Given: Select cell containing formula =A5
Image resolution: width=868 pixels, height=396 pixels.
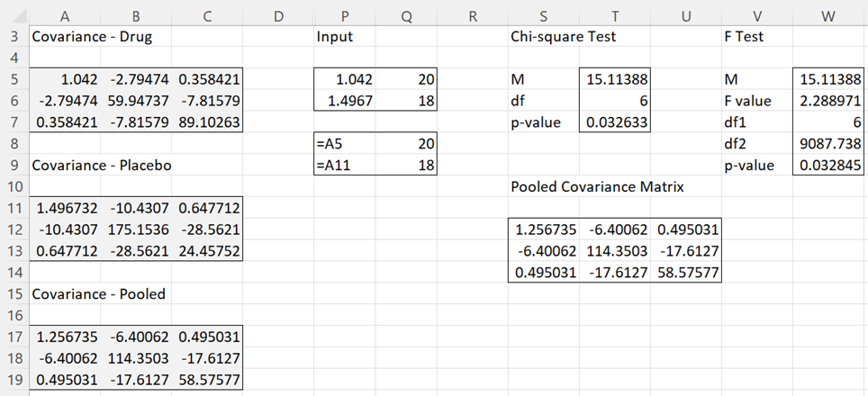Looking at the screenshot, I should [x=345, y=144].
